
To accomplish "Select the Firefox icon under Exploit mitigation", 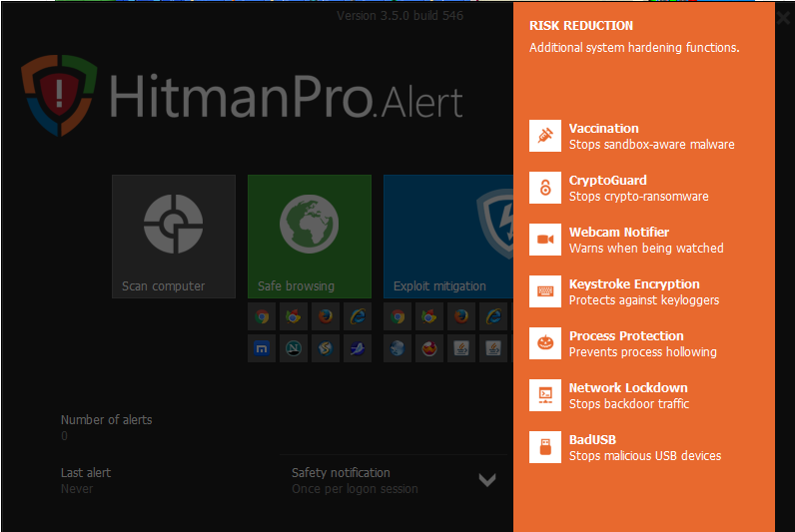I will pos(461,316).
